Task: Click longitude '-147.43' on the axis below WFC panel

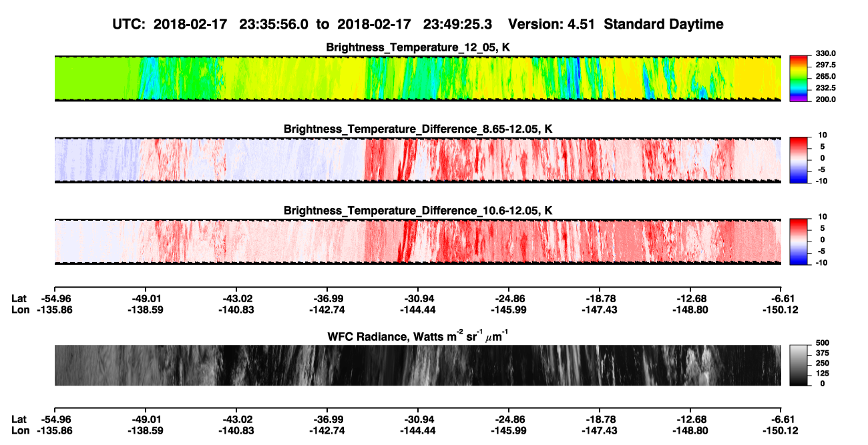Action: pos(600,430)
